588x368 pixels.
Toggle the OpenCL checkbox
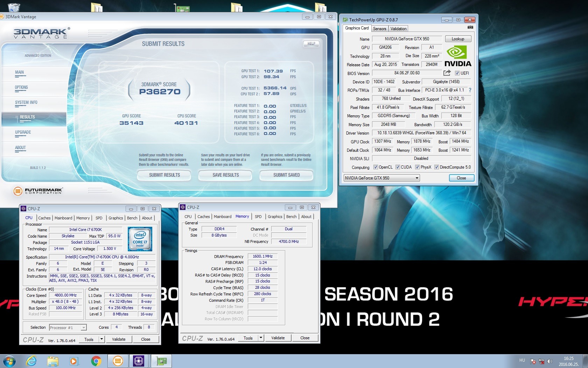376,167
